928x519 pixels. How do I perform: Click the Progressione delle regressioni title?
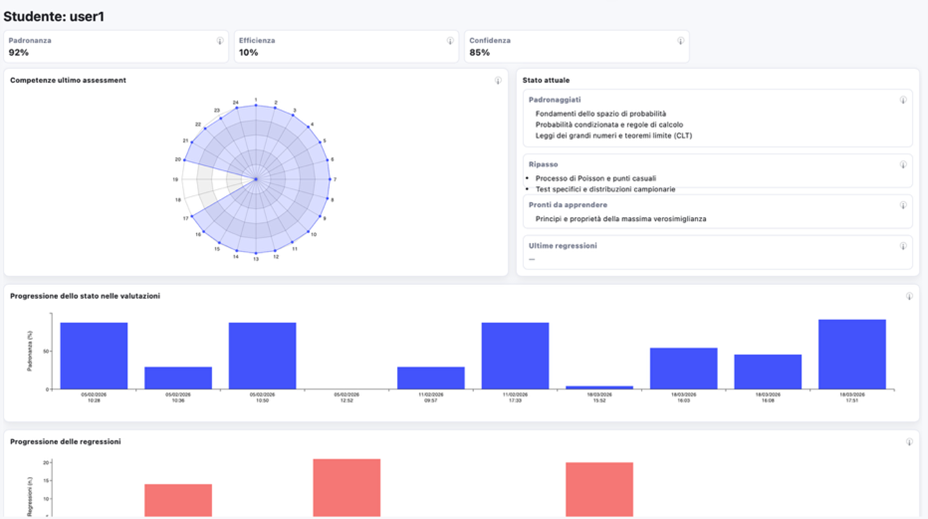point(65,441)
